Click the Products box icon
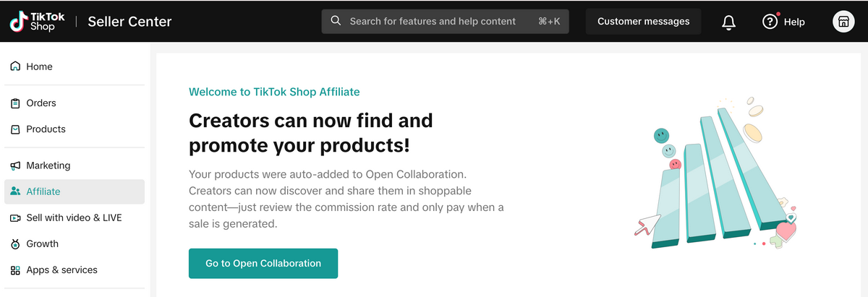 [x=15, y=129]
